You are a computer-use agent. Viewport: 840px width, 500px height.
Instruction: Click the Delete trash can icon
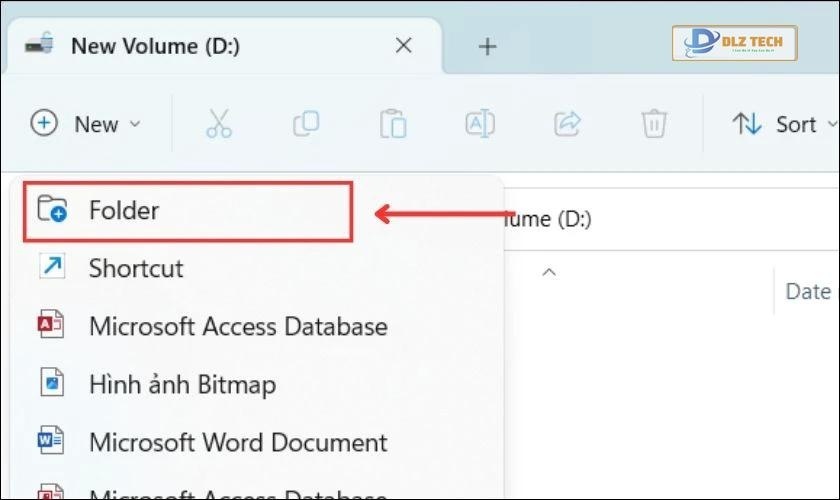654,124
